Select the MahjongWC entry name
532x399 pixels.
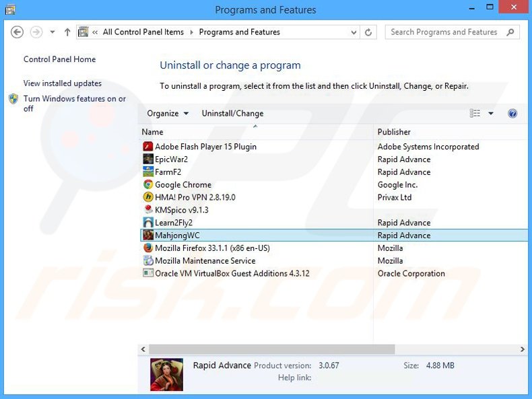[x=177, y=235]
